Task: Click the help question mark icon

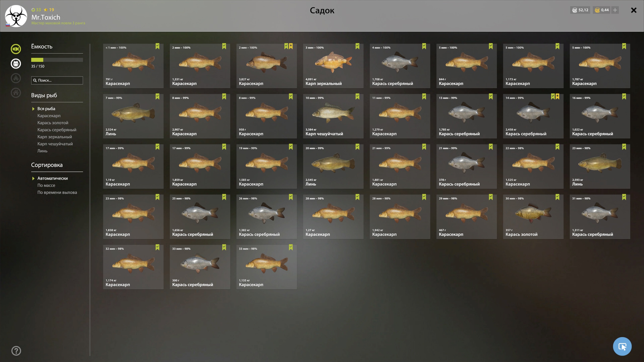Action: [16, 351]
